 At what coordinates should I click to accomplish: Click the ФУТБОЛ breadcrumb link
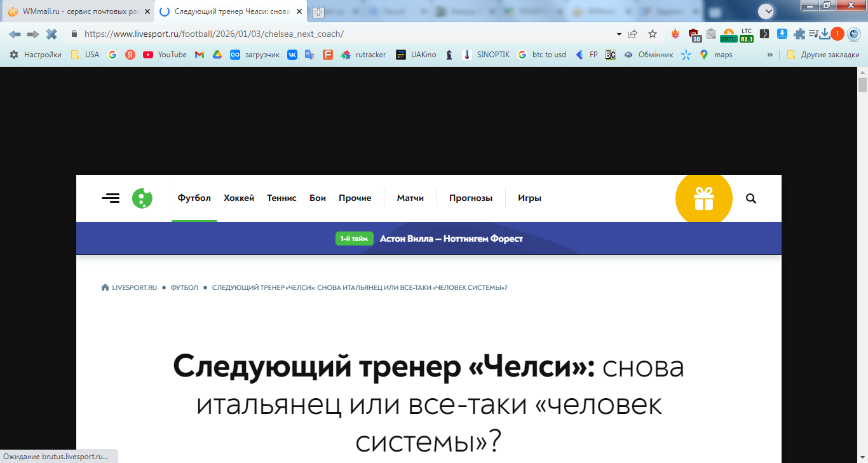184,287
